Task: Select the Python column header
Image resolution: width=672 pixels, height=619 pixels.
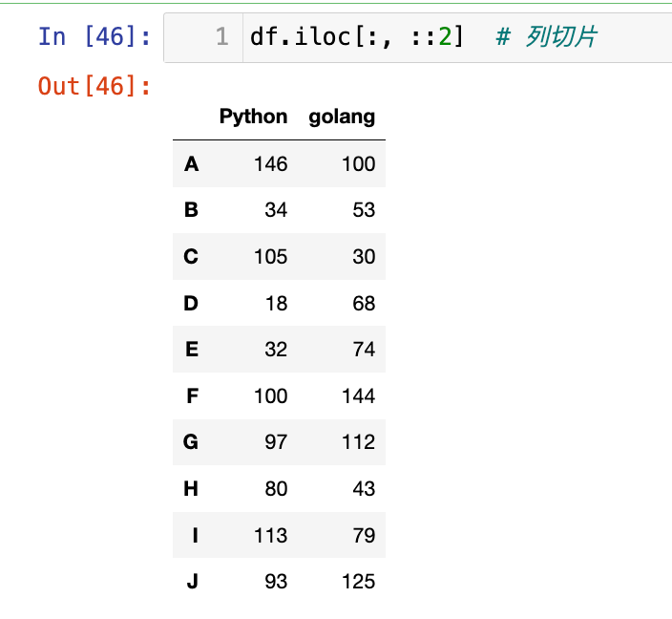Action: point(253,117)
